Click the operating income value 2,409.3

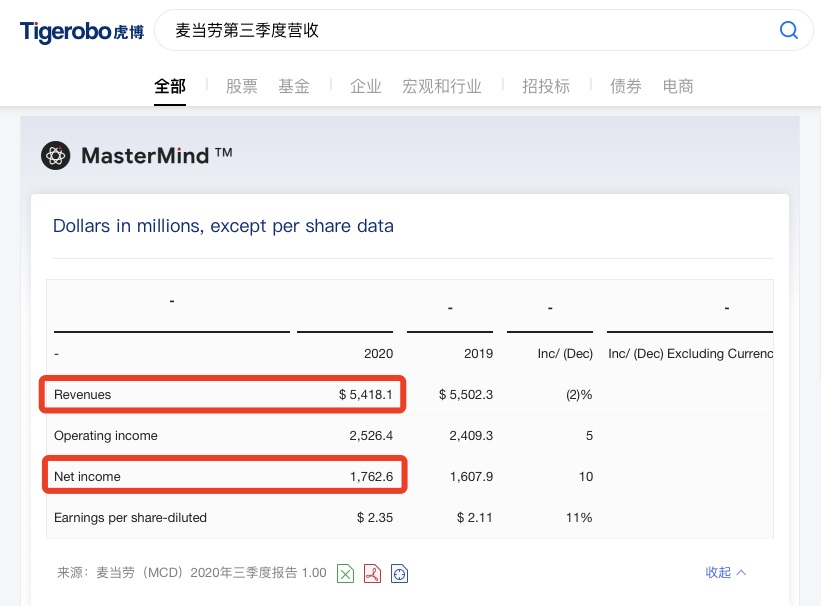click(x=471, y=435)
